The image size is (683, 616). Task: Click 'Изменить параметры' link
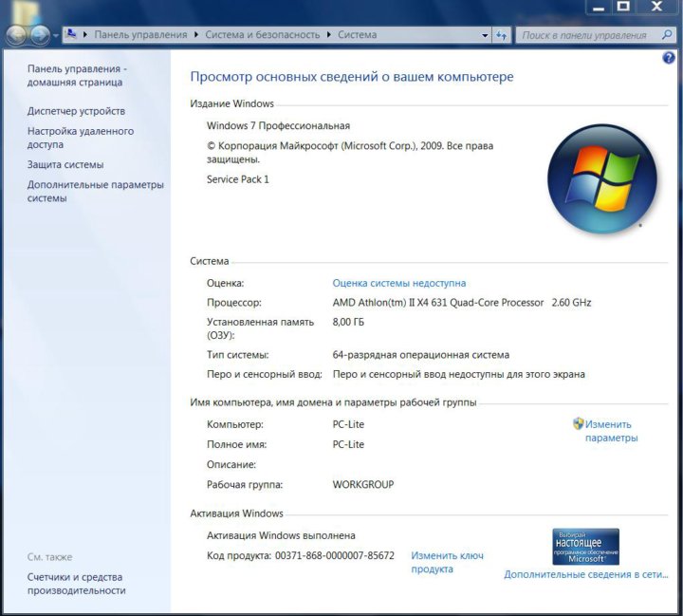(611, 431)
